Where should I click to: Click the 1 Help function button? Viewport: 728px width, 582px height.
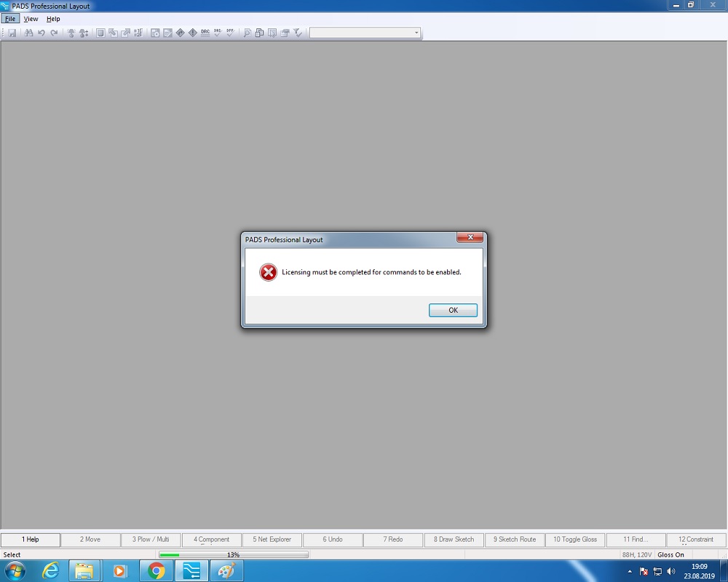coord(31,540)
